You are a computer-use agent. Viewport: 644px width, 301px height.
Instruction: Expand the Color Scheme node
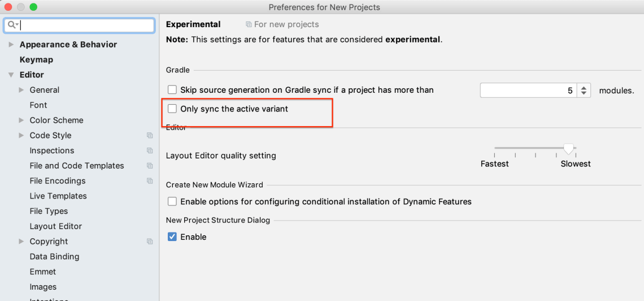[21, 120]
